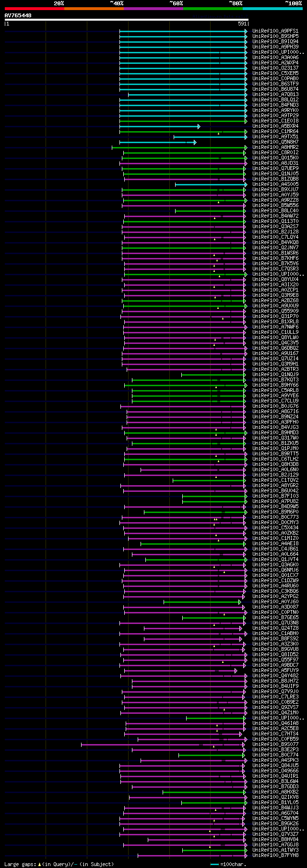
Task: Select the UniRef100_B6U042 label
Action: click(275, 490)
